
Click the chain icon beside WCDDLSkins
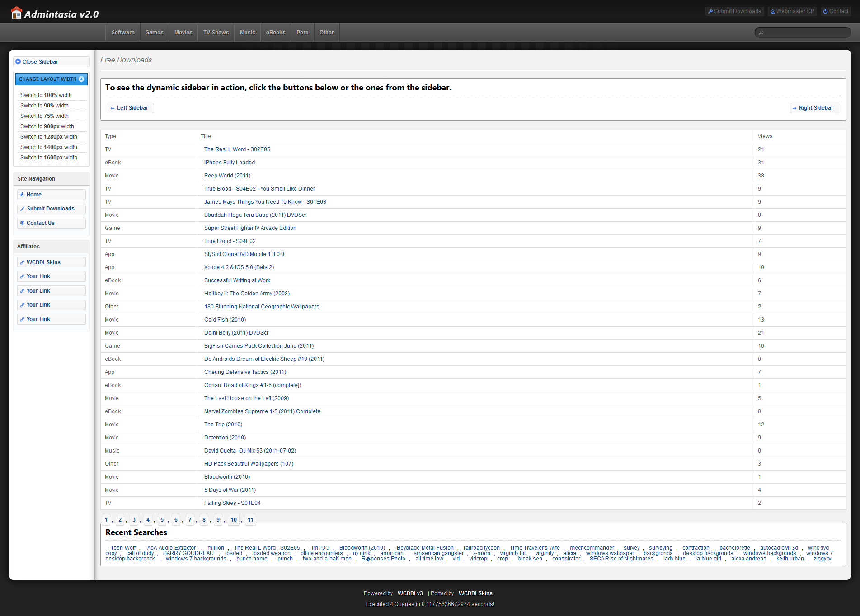point(22,262)
